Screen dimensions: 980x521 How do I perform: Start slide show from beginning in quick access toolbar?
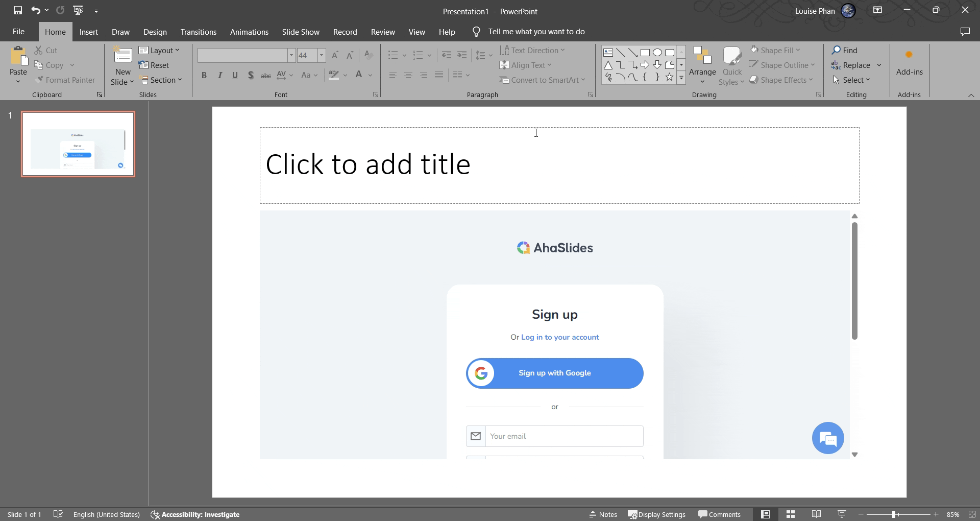[78, 10]
